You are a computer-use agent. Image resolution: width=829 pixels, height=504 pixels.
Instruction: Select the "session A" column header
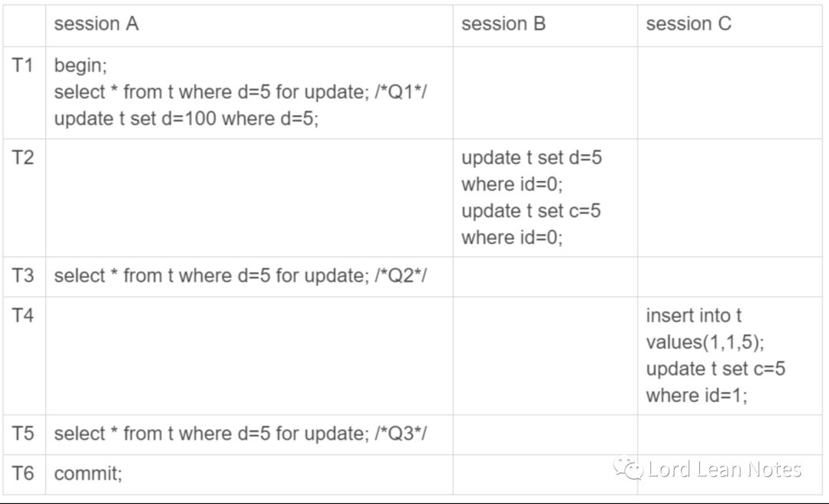tap(96, 24)
